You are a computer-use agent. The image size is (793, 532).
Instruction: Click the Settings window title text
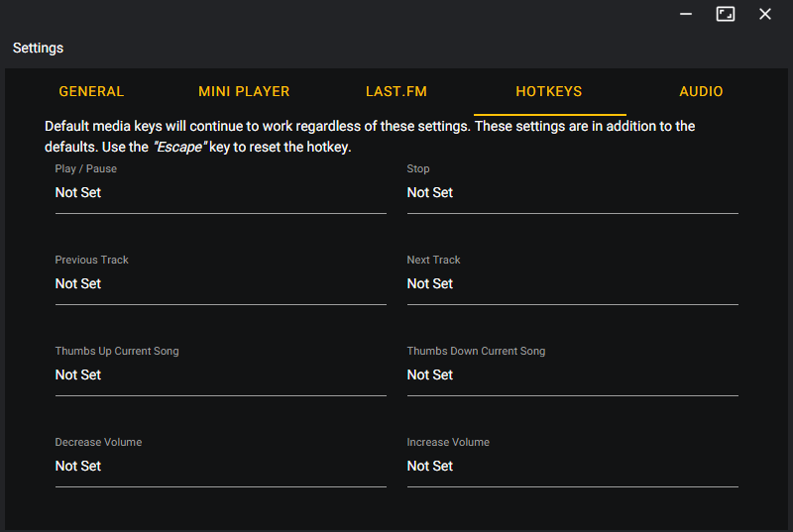pyautogui.click(x=39, y=48)
